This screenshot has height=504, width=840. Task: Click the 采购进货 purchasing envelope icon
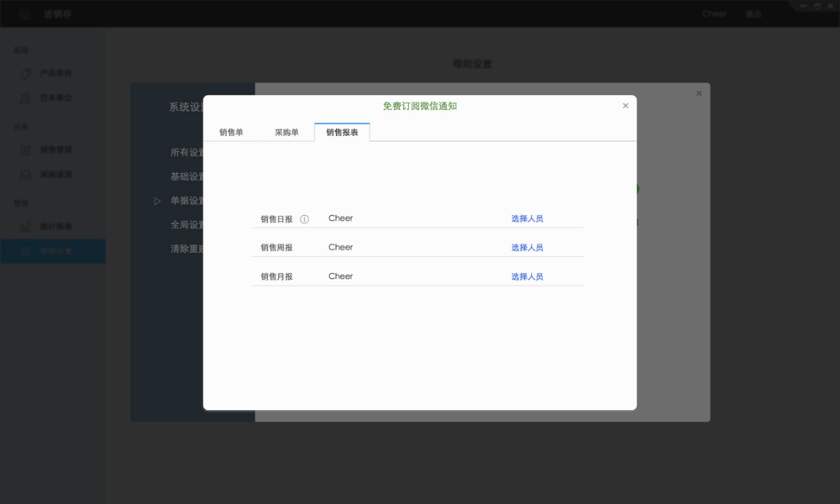pos(26,174)
